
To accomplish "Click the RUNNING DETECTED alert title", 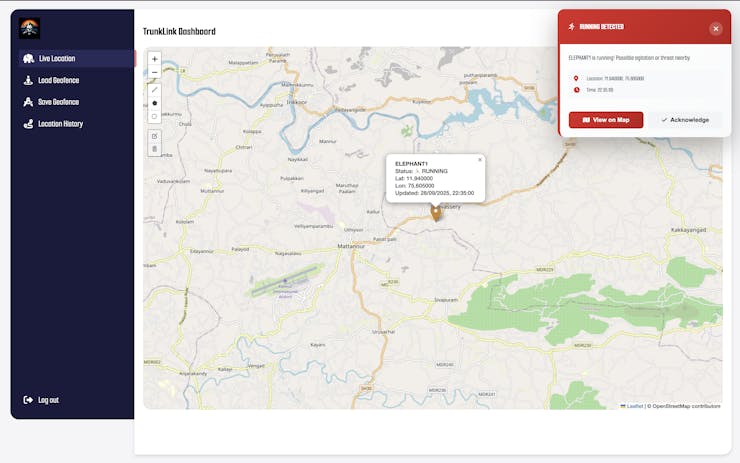I will (602, 27).
